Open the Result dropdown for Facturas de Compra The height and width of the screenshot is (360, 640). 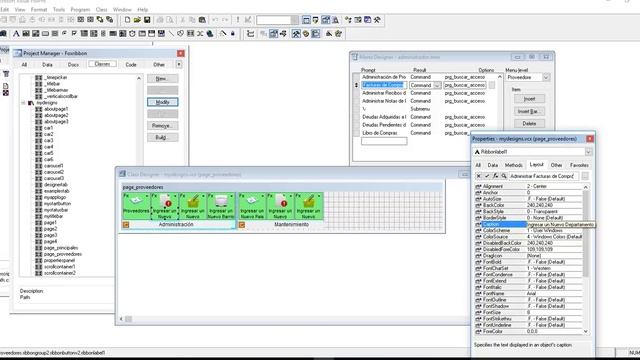pos(437,85)
